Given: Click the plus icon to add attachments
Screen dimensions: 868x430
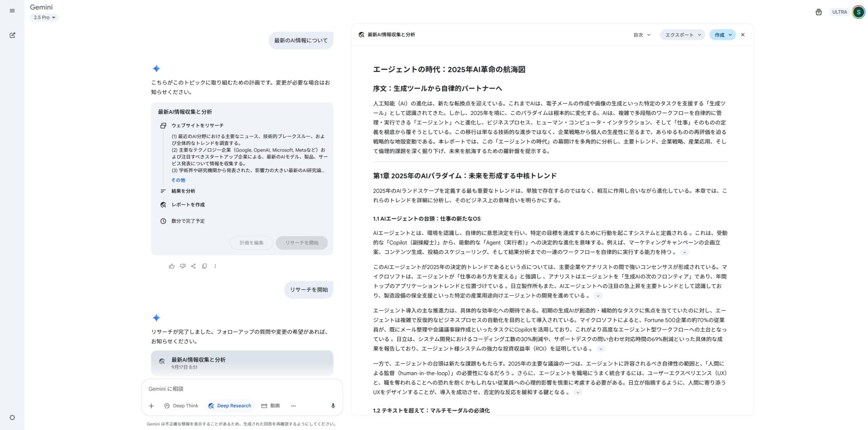Looking at the screenshot, I should click(x=151, y=406).
